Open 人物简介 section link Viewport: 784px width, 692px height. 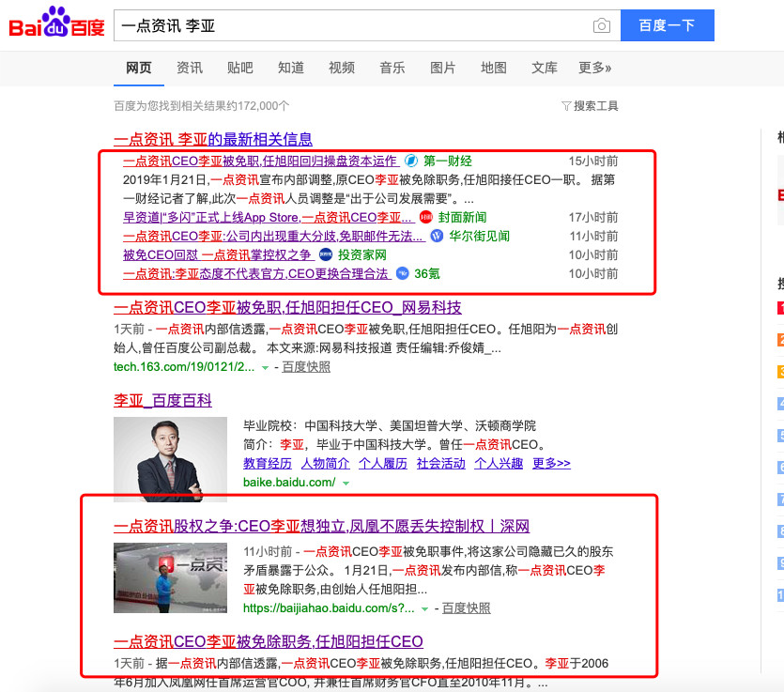(326, 464)
